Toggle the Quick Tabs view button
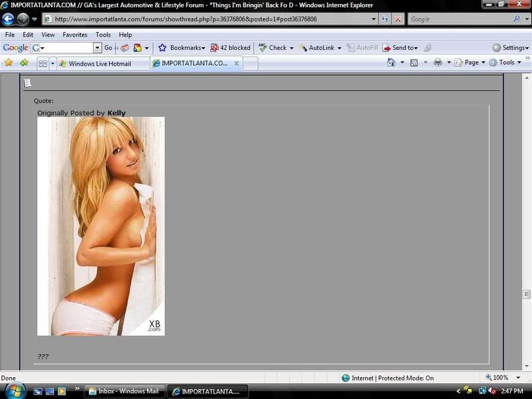 (x=43, y=64)
